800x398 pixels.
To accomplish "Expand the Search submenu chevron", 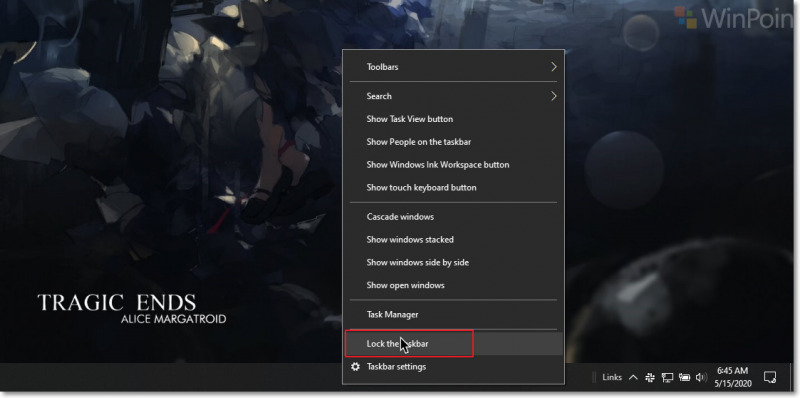I will point(554,96).
